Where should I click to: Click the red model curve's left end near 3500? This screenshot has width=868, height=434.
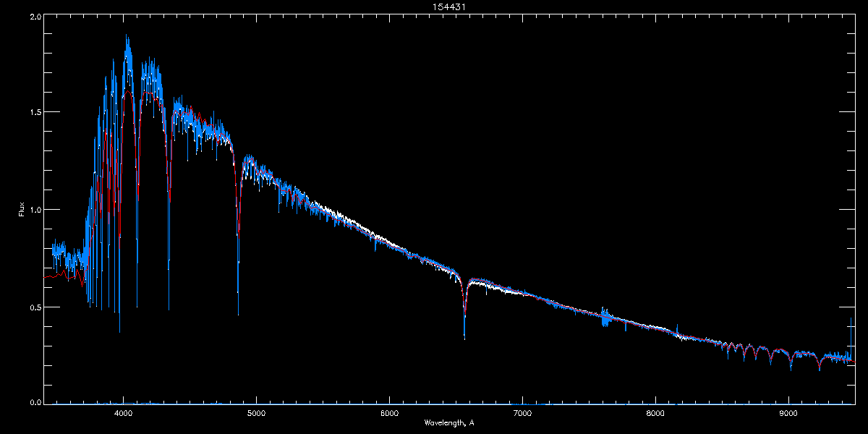[46, 276]
